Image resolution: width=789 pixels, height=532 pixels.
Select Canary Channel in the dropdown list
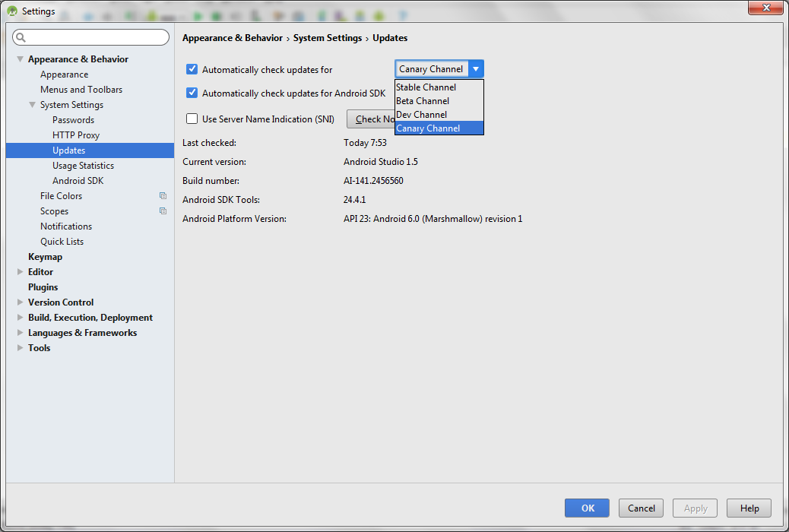click(x=439, y=128)
